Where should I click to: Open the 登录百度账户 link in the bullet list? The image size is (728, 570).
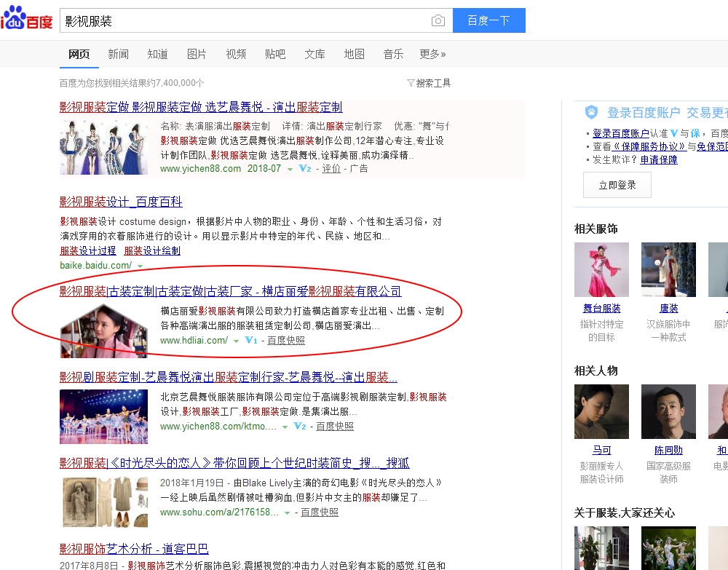coord(621,134)
